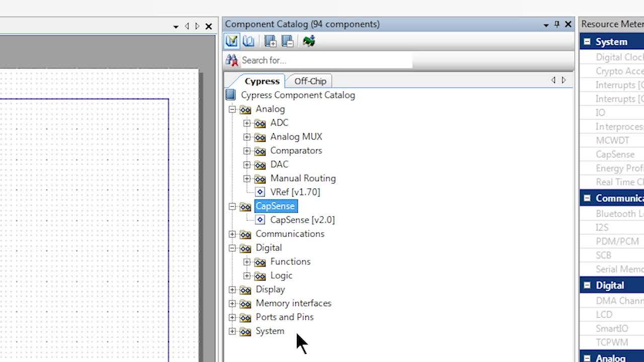Collapse the Analog folder
This screenshot has height=362, width=644.
[232, 109]
